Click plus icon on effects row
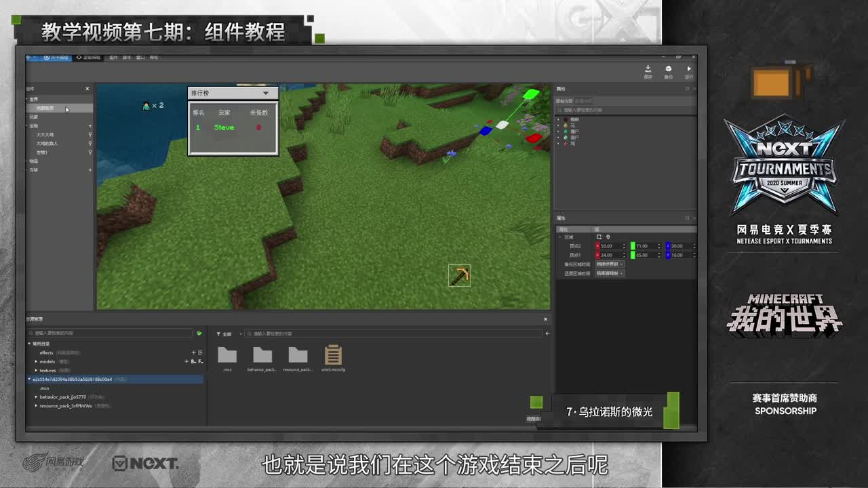Screen dimensions: 868x488 coord(193,352)
